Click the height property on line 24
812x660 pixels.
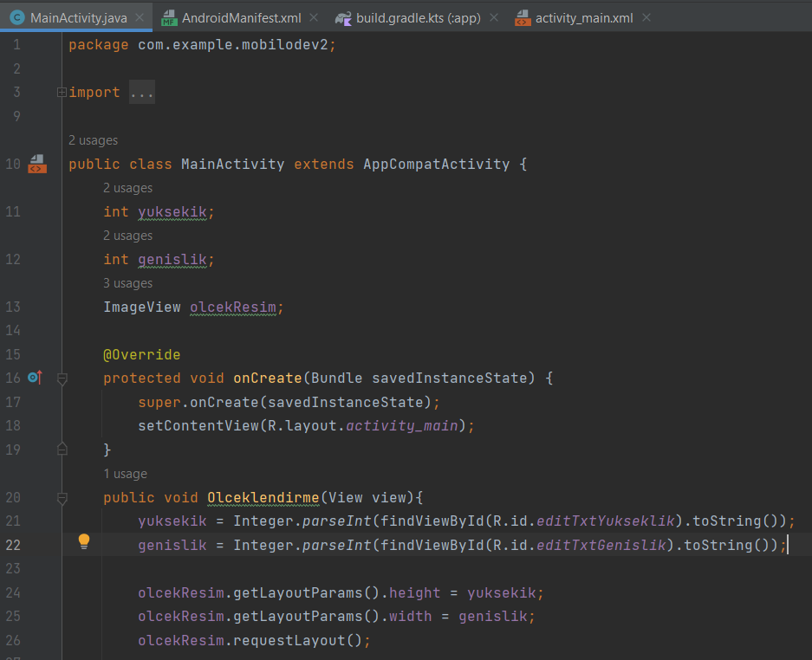point(415,592)
